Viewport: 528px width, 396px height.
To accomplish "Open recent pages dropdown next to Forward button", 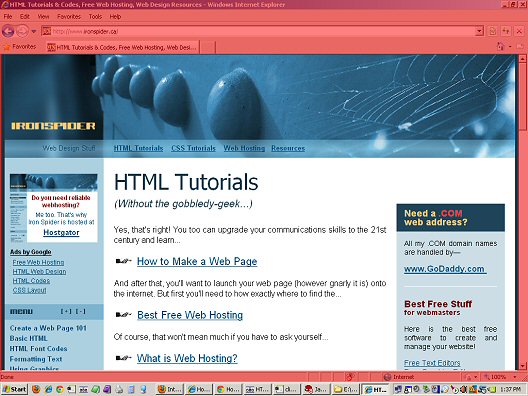I will click(34, 32).
